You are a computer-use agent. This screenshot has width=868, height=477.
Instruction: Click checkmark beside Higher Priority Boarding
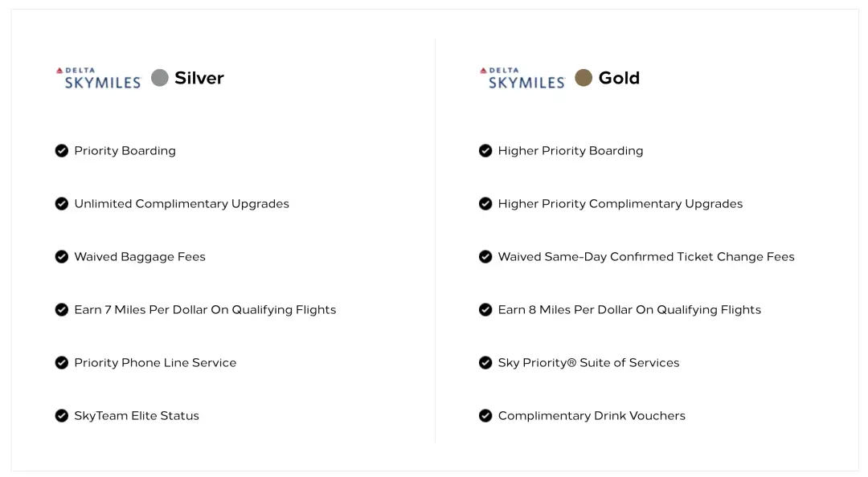(485, 151)
